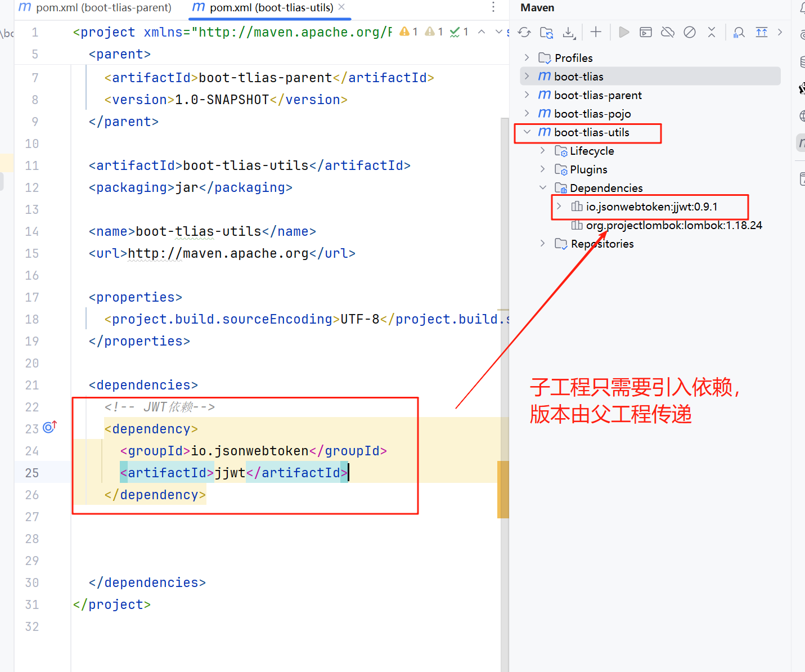Screen dimensions: 805x672
Task: Toggle Maven offline mode cloud icon
Action: click(x=668, y=32)
